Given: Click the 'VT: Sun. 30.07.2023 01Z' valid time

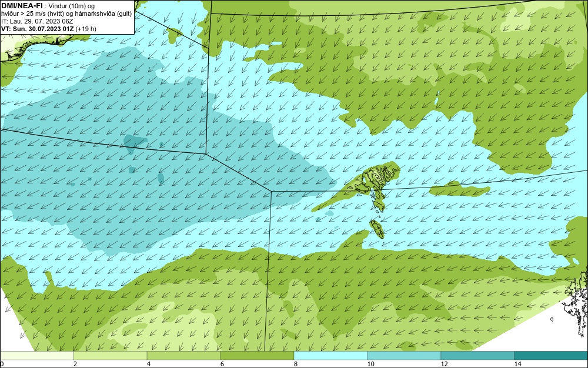Looking at the screenshot, I should click(38, 29).
